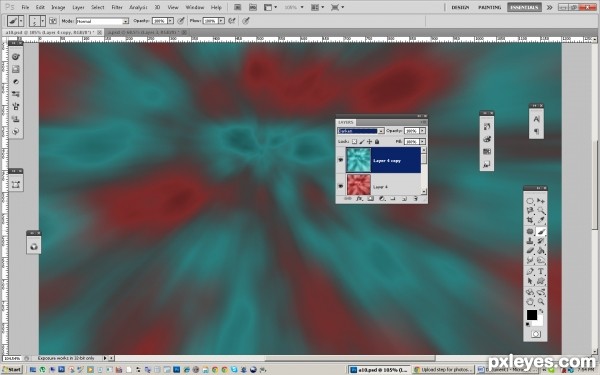Toggle airbrush mode in options bar
This screenshot has height=375, width=600.
(x=232, y=21)
